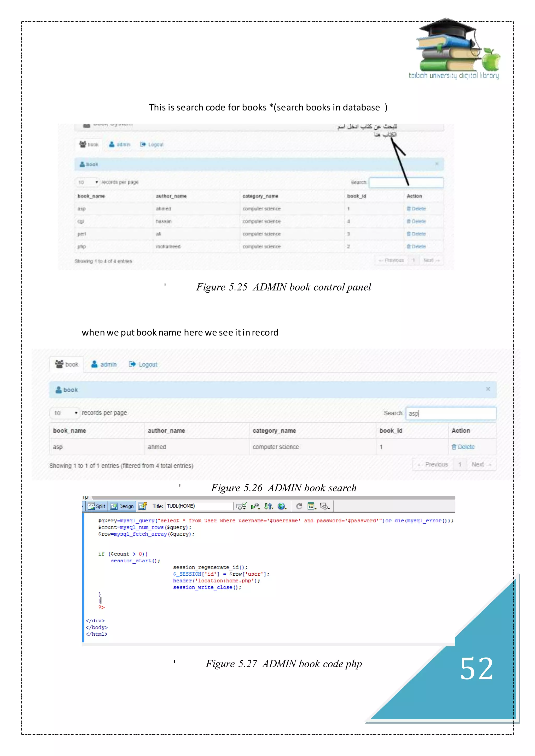Click the session_start(); code line
Screen dimensions: 535x756
click(135, 560)
